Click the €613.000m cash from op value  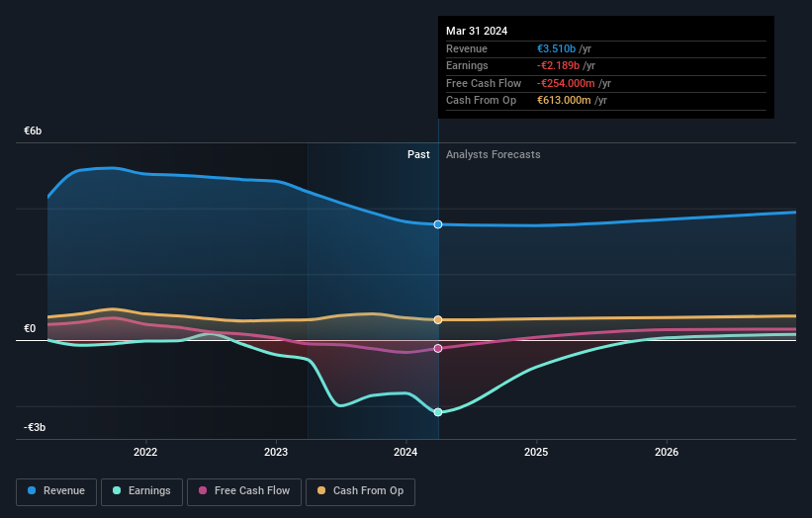coord(564,101)
